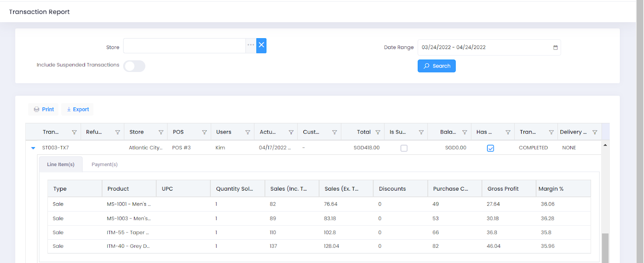644x263 pixels.
Task: Check the Is Suspended checkbox for ST003-TX7
Action: coord(404,148)
